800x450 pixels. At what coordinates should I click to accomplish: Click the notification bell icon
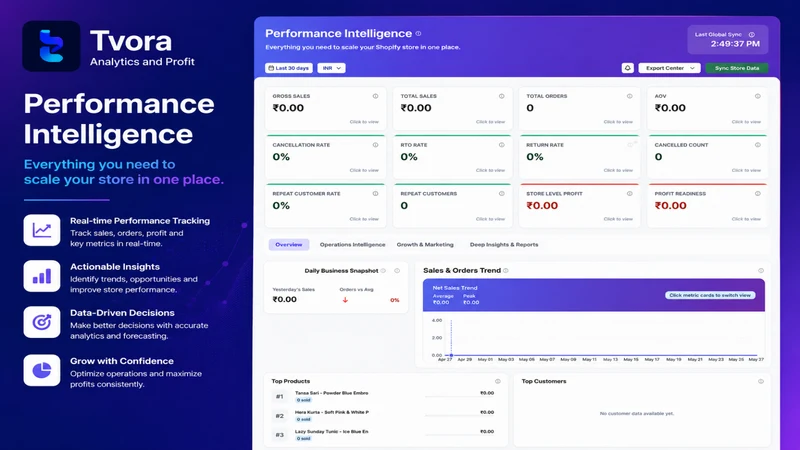[628, 68]
